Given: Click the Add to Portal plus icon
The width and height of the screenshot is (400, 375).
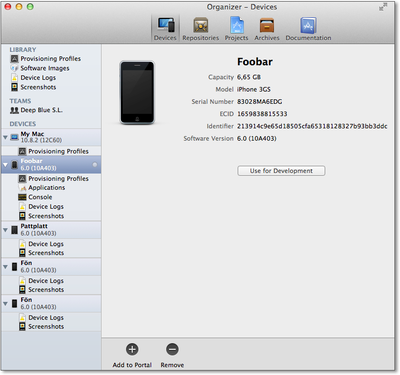Looking at the screenshot, I should click(x=132, y=349).
